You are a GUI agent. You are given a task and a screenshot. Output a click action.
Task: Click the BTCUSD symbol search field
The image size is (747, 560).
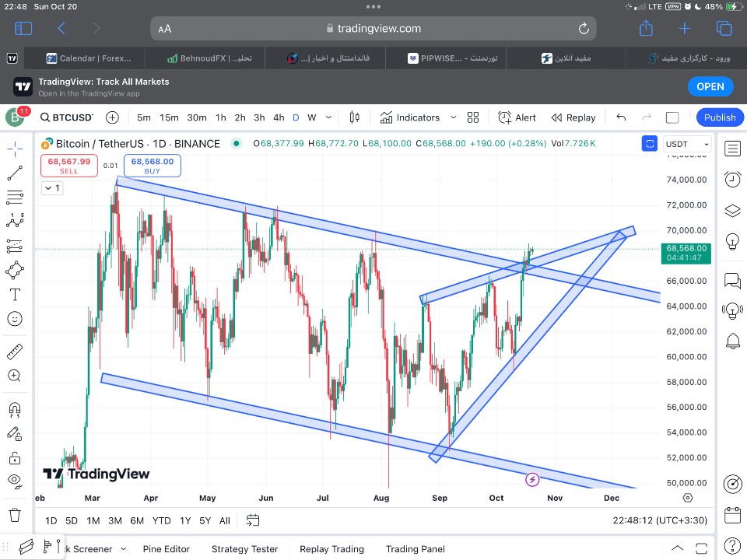coord(67,117)
